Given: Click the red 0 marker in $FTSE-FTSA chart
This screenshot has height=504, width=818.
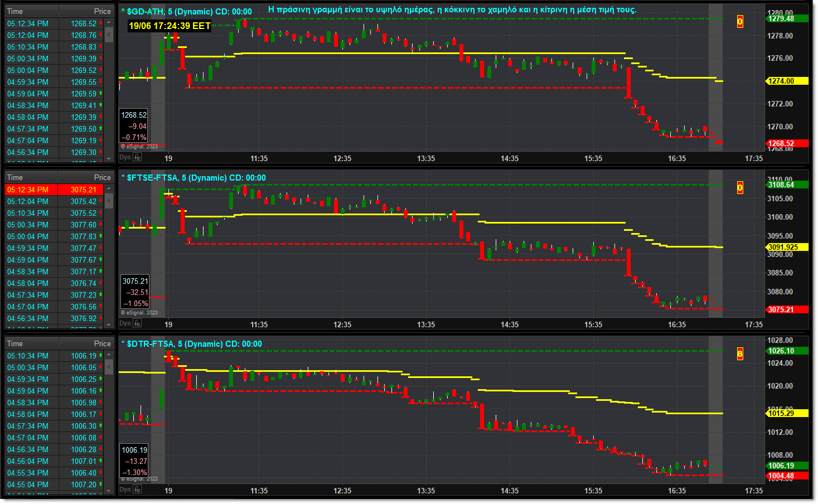Looking at the screenshot, I should pos(740,188).
